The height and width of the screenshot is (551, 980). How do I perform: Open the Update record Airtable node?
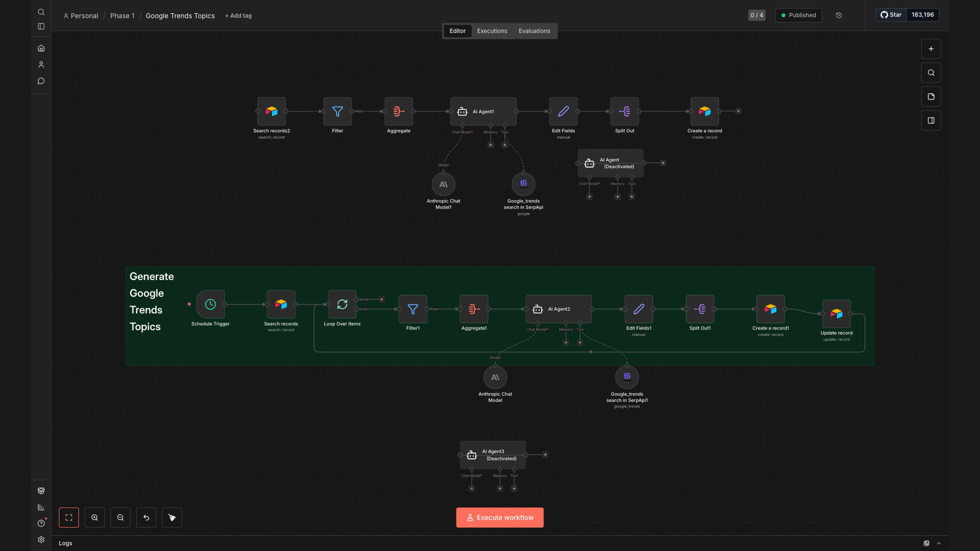coord(837,314)
